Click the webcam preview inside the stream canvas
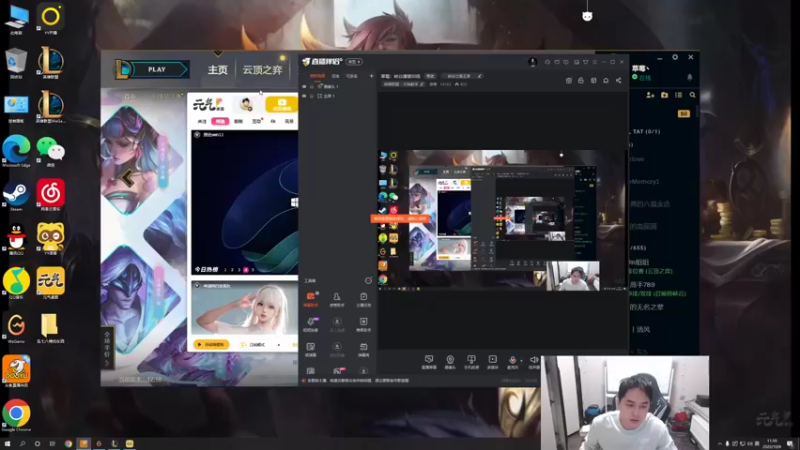Screen dimensions: 800x450 click(572, 276)
